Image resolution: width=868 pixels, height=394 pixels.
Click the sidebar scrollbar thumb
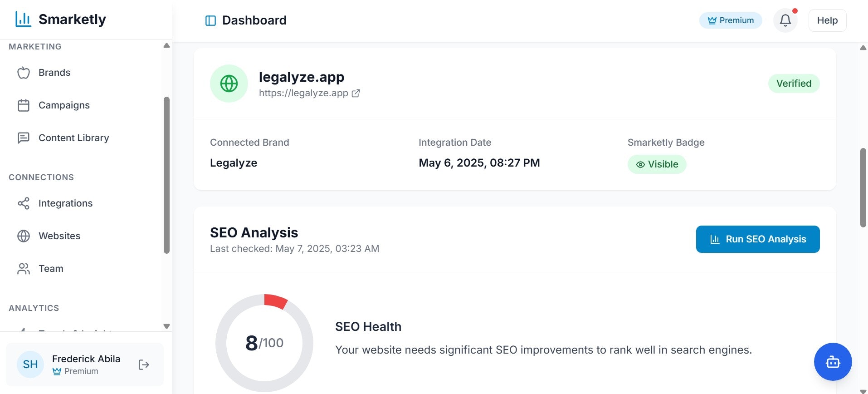click(x=166, y=175)
